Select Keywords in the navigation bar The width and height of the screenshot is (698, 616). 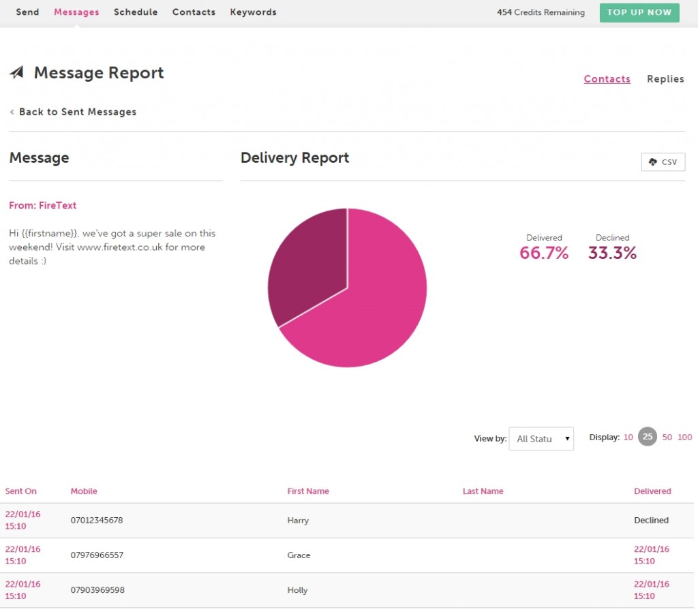pyautogui.click(x=253, y=12)
